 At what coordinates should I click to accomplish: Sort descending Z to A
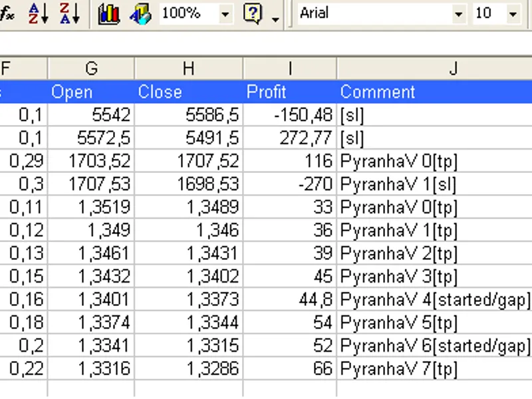pyautogui.click(x=70, y=14)
